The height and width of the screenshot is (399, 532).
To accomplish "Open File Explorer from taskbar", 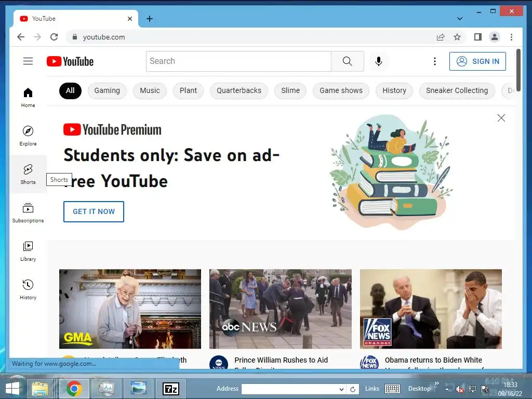I will pos(40,389).
